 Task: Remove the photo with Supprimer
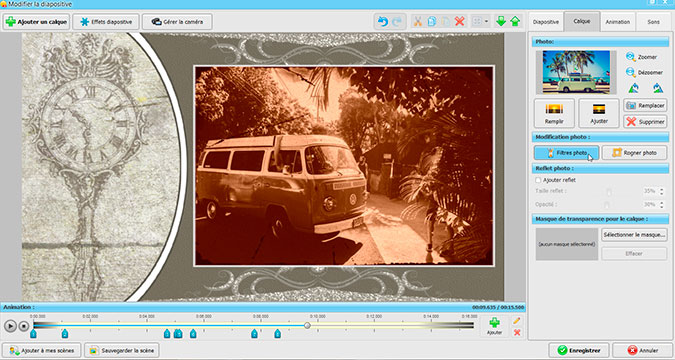click(645, 122)
